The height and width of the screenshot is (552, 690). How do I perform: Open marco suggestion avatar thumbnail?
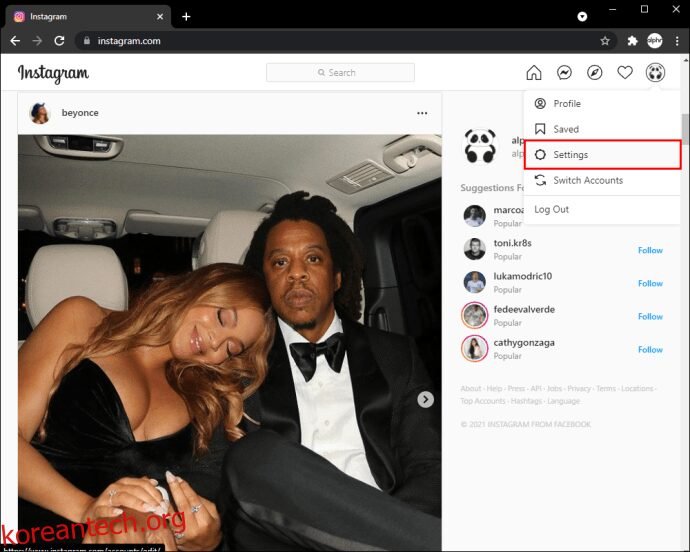click(474, 216)
